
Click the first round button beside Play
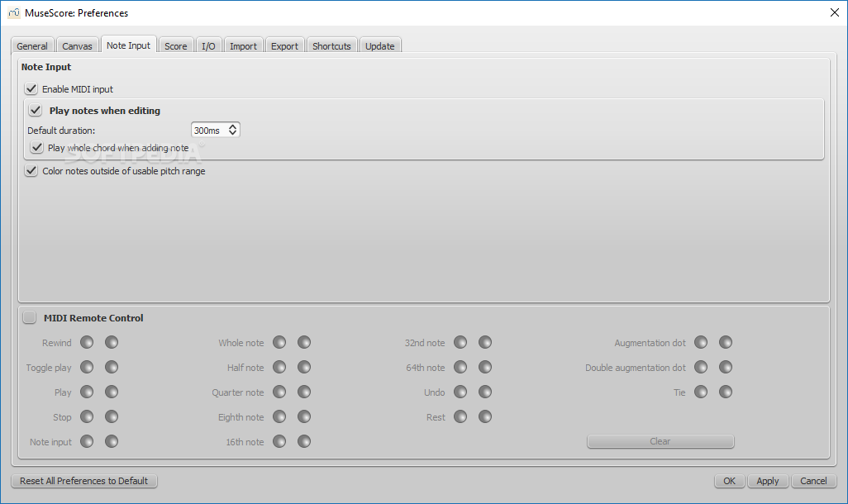tap(87, 392)
